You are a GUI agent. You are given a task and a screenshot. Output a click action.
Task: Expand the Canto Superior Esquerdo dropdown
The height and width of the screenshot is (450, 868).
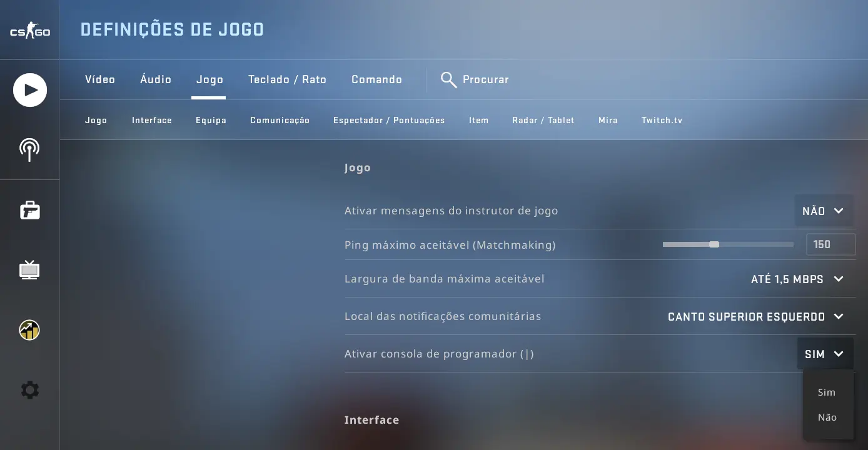coord(757,317)
